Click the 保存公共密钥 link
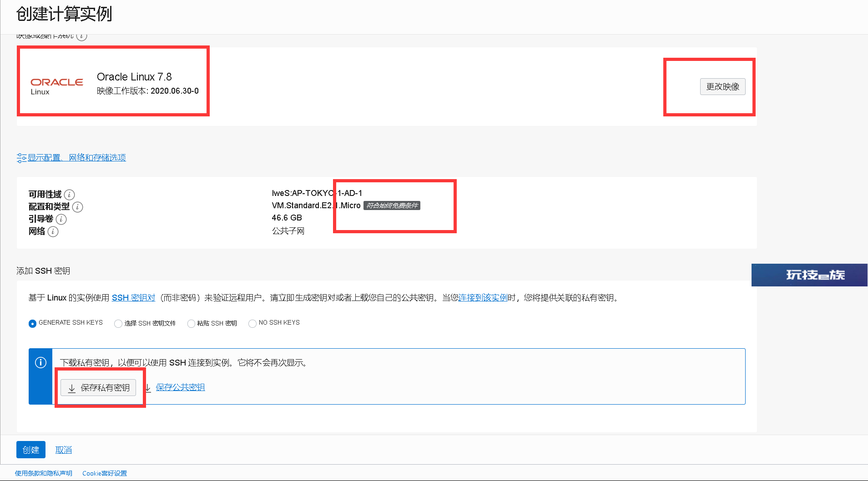Image resolution: width=868 pixels, height=481 pixels. 180,387
